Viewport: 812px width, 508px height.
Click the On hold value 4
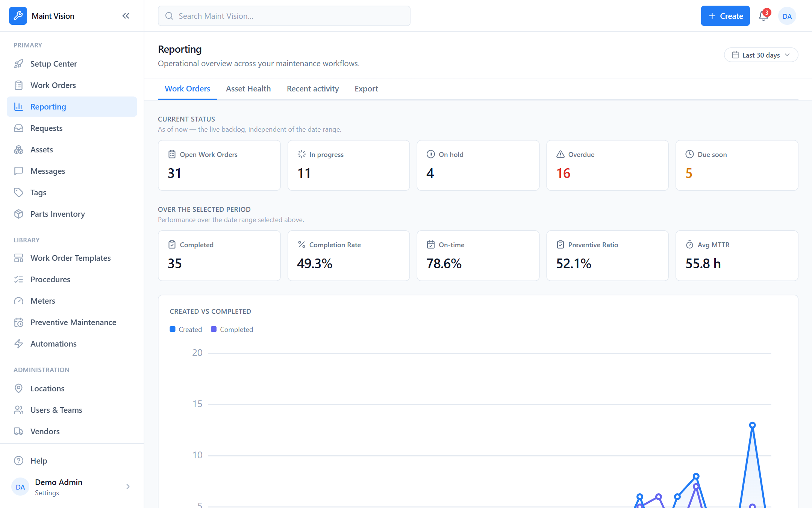[430, 173]
